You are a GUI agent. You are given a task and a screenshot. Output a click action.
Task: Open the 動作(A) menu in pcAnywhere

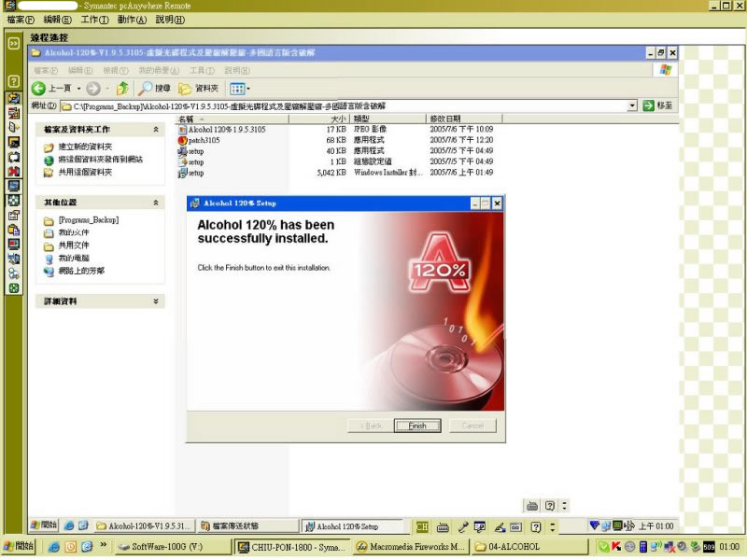(x=132, y=20)
